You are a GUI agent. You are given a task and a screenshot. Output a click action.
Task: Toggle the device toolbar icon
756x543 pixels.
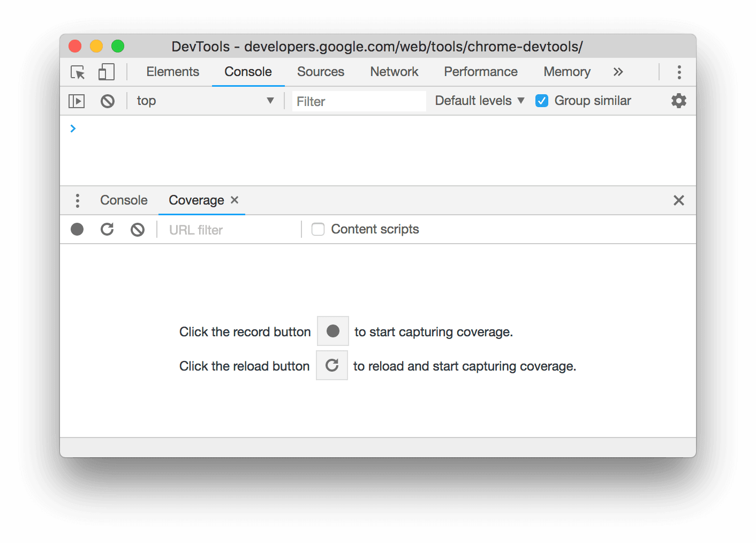coord(106,72)
